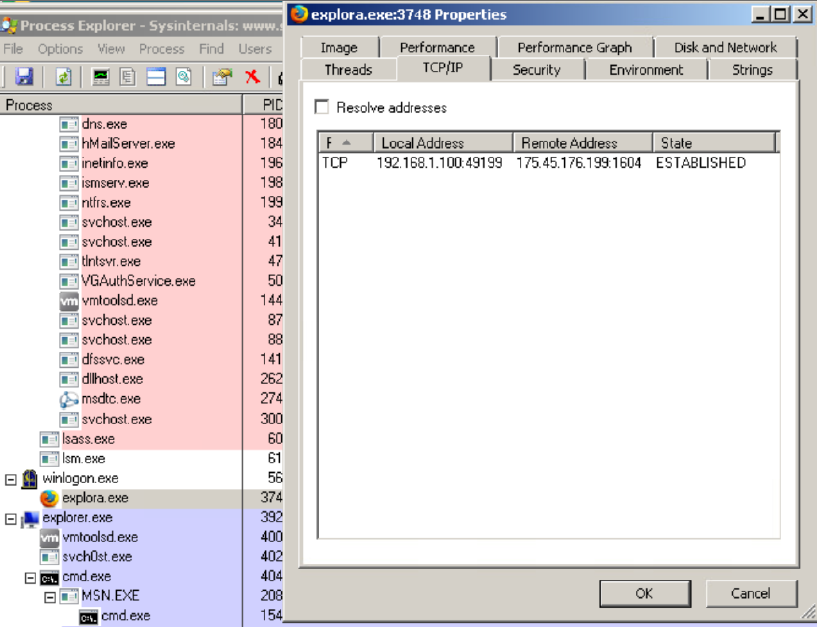Open the Options menu
The width and height of the screenshot is (817, 627).
[x=60, y=49]
